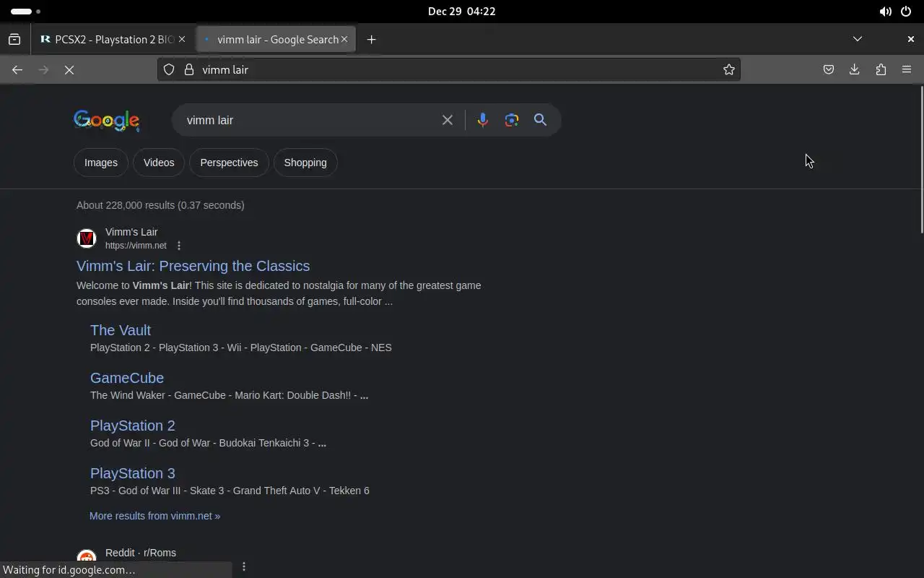The width and height of the screenshot is (924, 578).
Task: Open Firefox View tab overview icon
Action: point(14,40)
